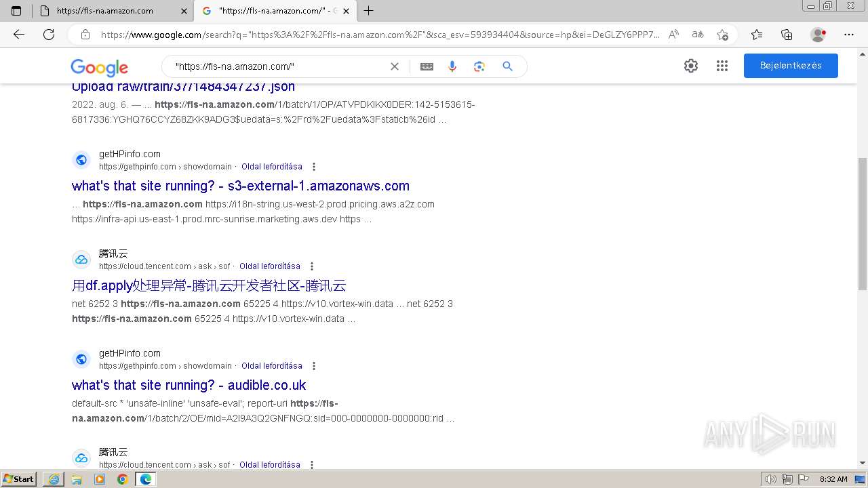The width and height of the screenshot is (868, 488).
Task: Click the Bejelentkezés sign-in button
Action: pos(791,66)
